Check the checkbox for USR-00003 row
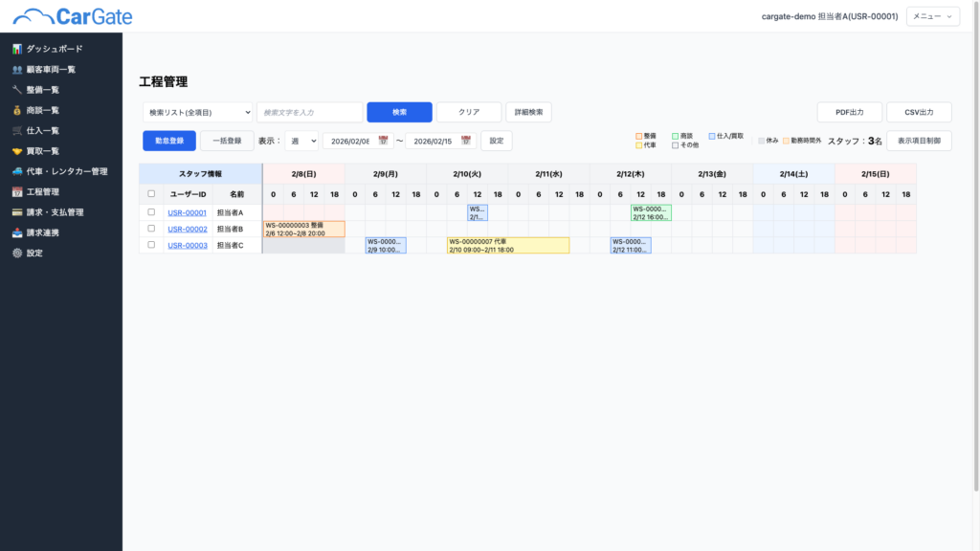 tap(151, 245)
